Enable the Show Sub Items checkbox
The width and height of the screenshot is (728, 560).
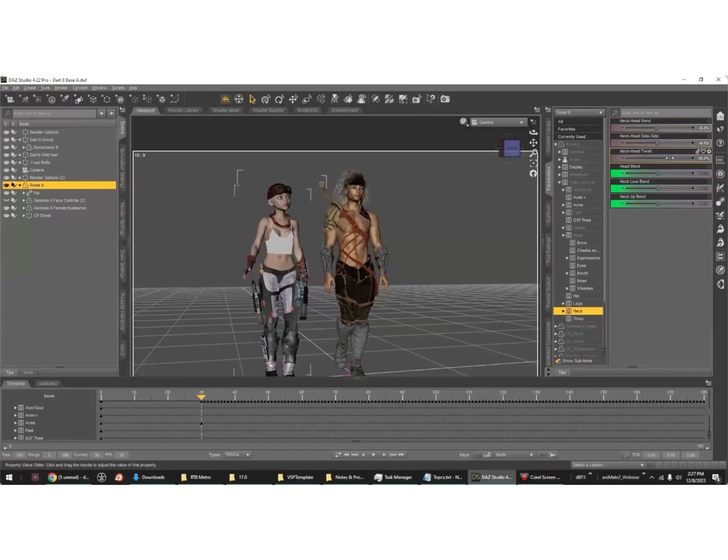point(557,361)
